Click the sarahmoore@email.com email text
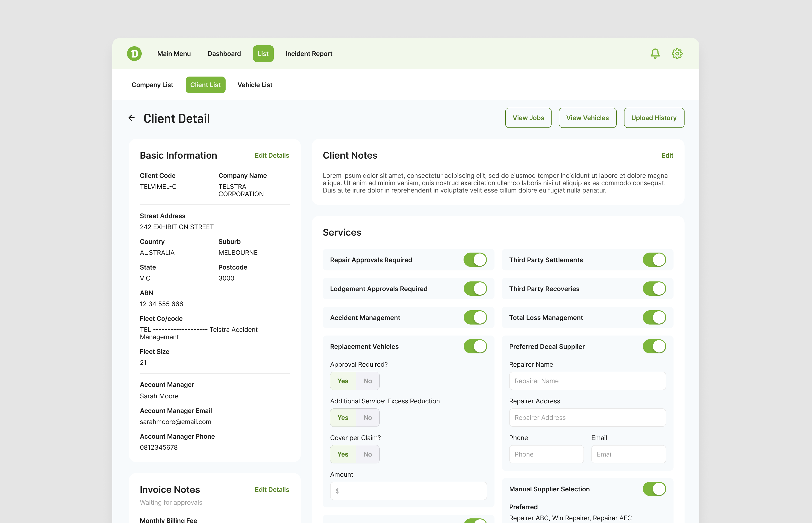Image resolution: width=812 pixels, height=523 pixels. tap(176, 422)
